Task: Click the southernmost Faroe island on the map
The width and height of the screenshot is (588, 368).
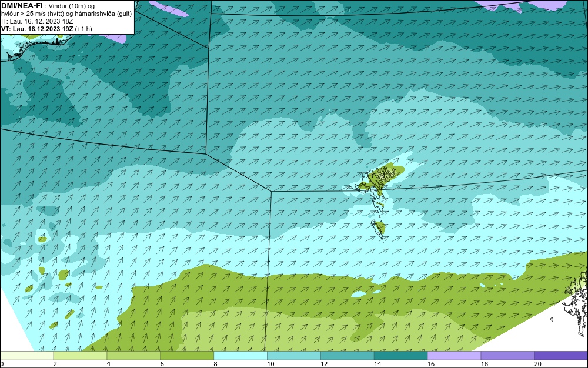Action: (x=378, y=228)
